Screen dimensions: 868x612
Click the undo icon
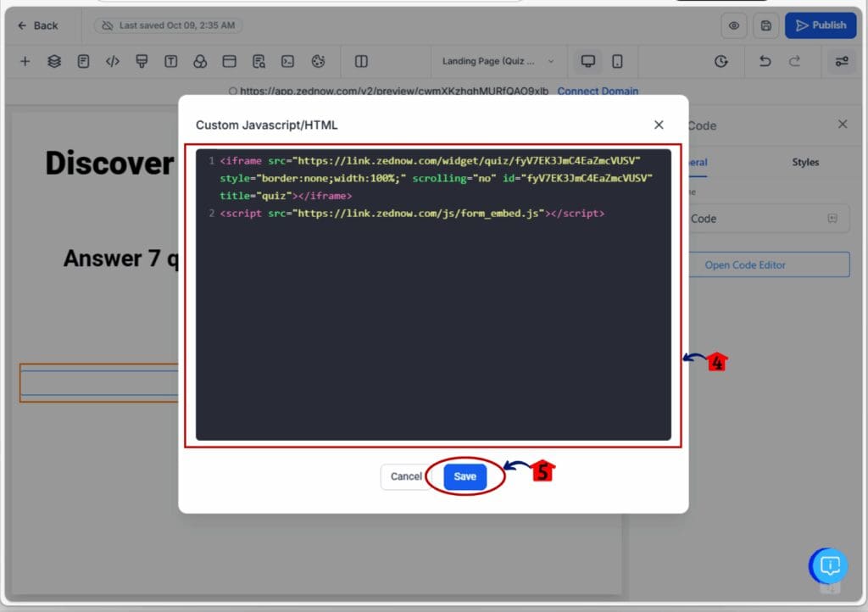764,61
